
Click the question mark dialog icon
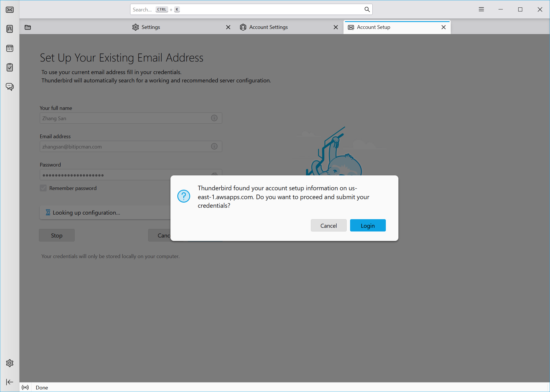pyautogui.click(x=184, y=196)
